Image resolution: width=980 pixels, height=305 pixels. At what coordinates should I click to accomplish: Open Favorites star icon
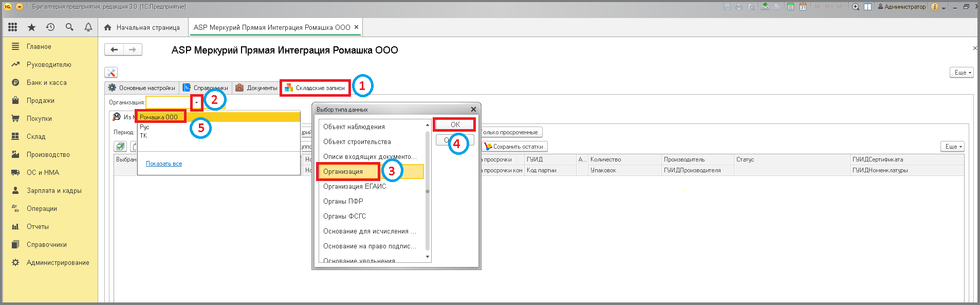coord(31,27)
